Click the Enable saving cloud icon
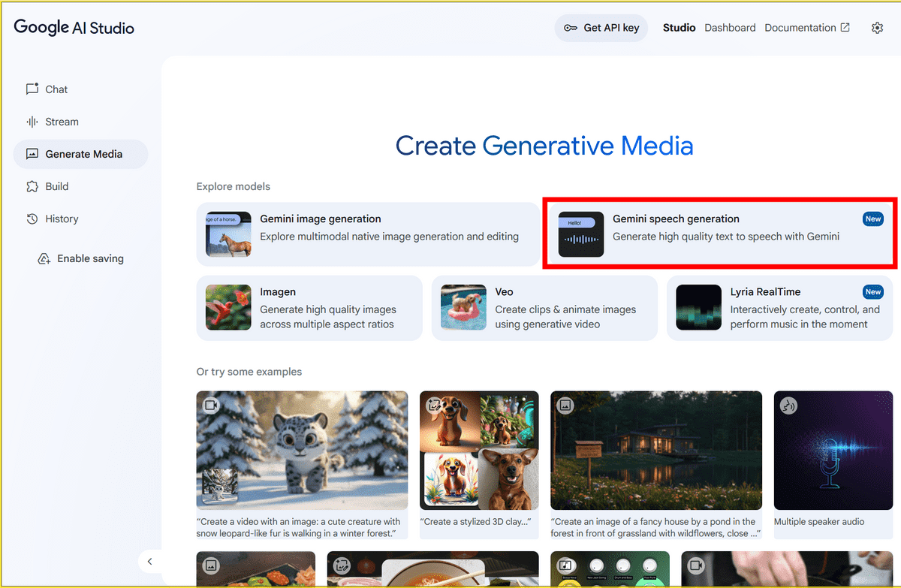Screen dimensions: 901x588 (44, 259)
